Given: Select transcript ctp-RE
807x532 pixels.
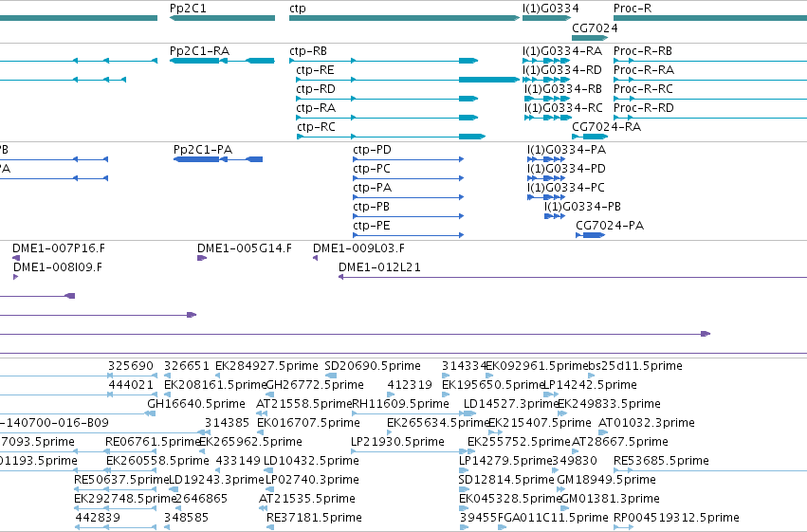Looking at the screenshot, I should [408, 80].
